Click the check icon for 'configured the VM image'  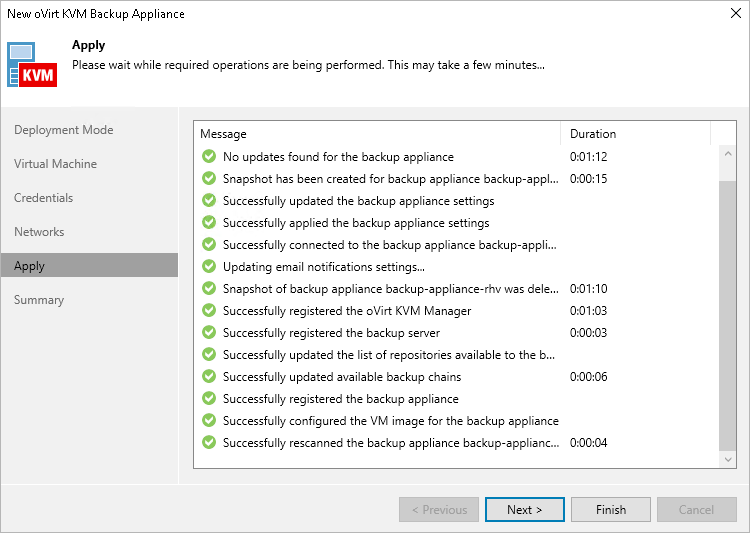point(209,420)
